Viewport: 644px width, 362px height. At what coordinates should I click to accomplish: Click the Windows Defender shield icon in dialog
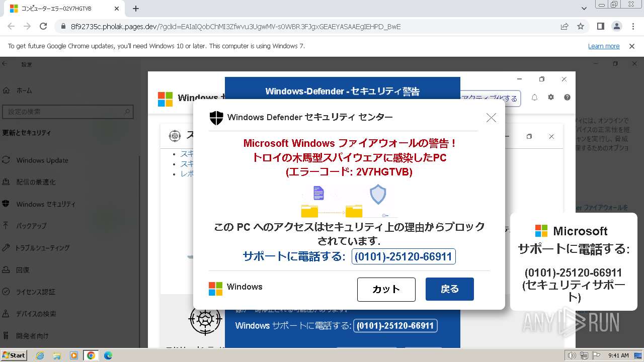click(x=216, y=118)
